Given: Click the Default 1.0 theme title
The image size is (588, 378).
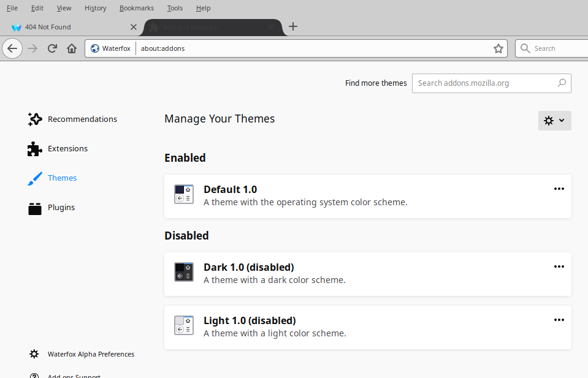Looking at the screenshot, I should [231, 189].
